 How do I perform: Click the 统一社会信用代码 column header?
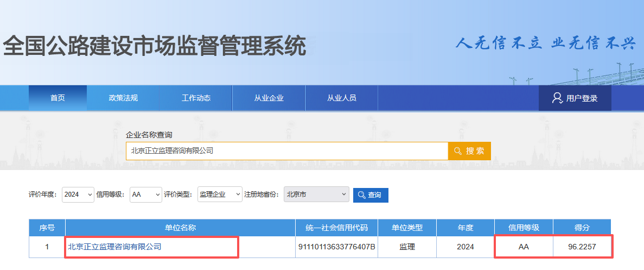coord(336,228)
